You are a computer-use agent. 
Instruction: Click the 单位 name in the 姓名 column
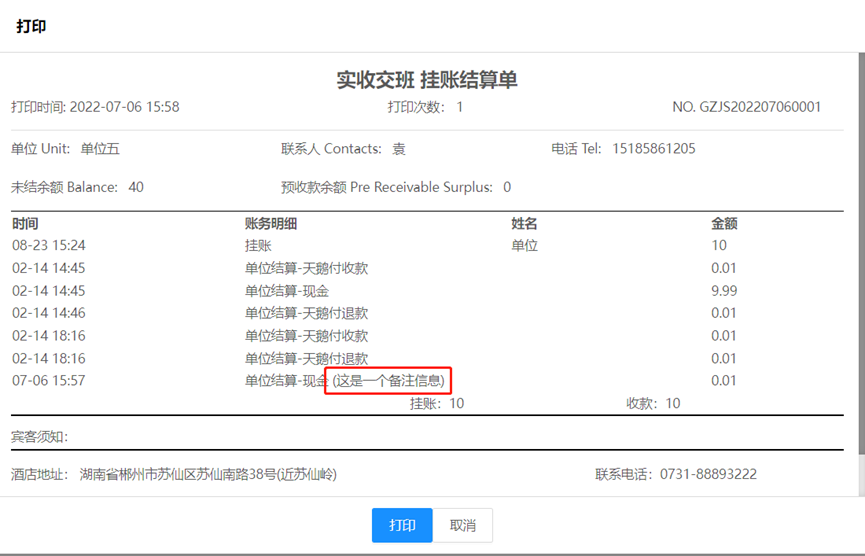(524, 245)
